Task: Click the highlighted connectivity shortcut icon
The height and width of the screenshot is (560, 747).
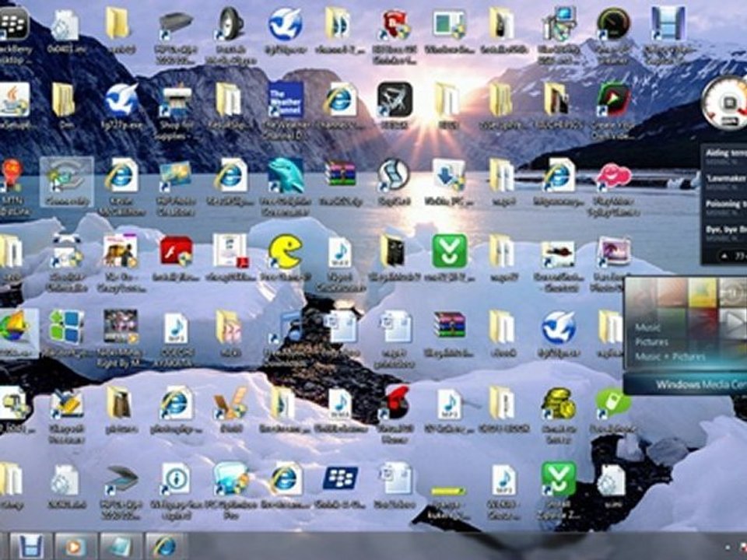Action: [x=66, y=181]
